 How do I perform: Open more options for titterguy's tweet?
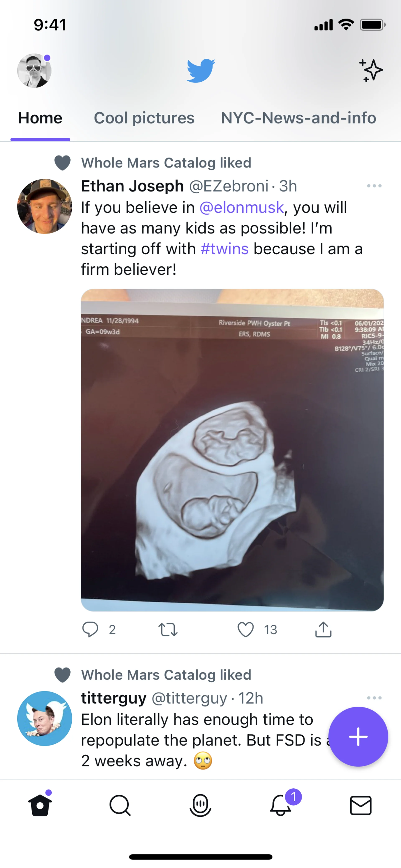click(374, 698)
